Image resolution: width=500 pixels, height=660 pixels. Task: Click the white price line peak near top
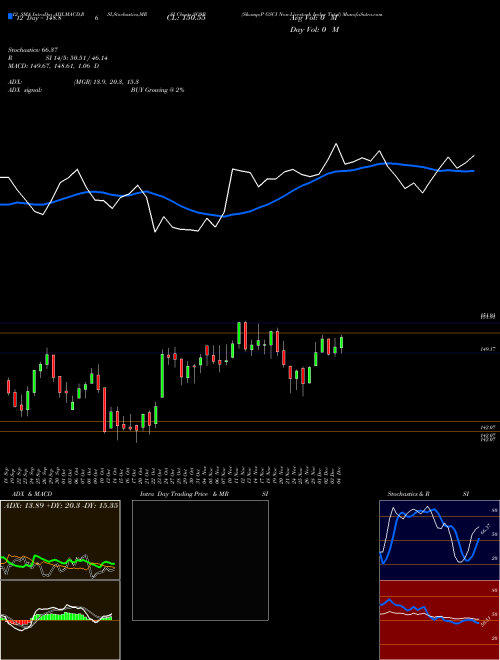(336, 144)
